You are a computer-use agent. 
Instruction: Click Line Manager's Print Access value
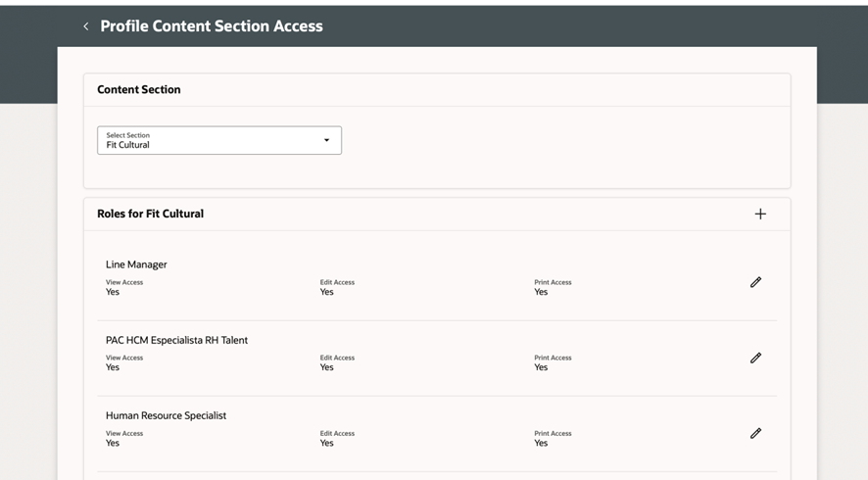click(541, 292)
